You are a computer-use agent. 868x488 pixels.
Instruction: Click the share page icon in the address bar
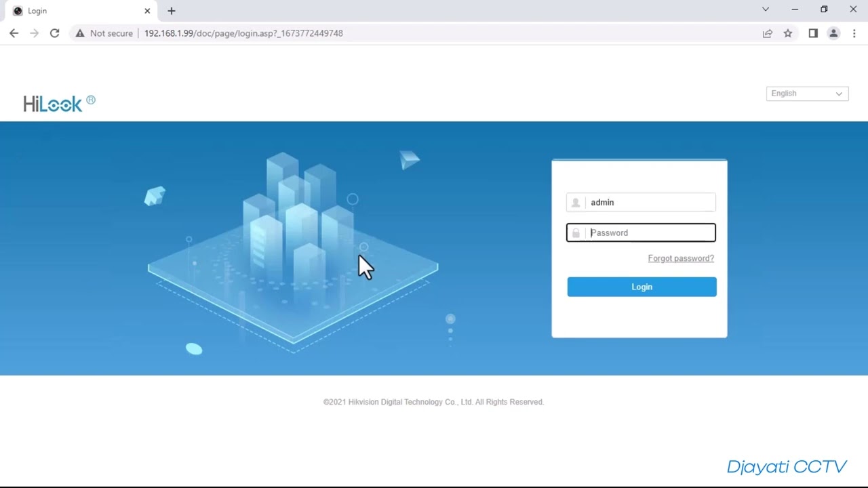click(x=768, y=33)
